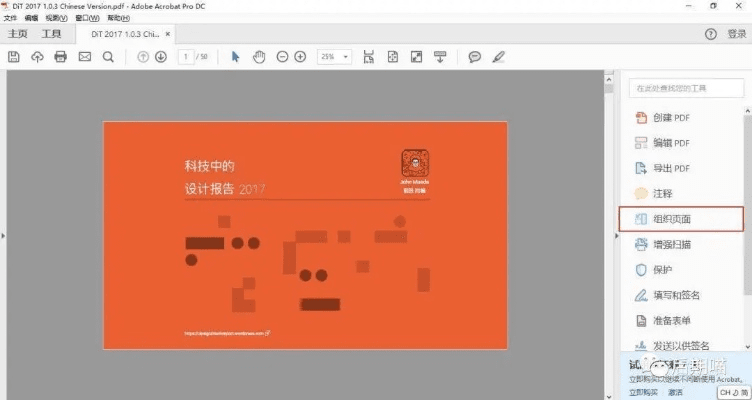This screenshot has height=400, width=752.
Task: Add a sticky note comment
Action: (475, 57)
